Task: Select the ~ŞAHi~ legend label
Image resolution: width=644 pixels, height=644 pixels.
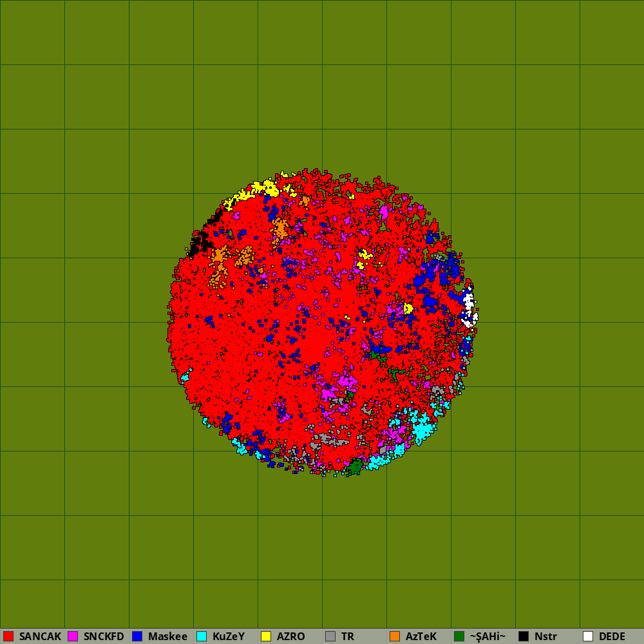Action: coord(488,636)
